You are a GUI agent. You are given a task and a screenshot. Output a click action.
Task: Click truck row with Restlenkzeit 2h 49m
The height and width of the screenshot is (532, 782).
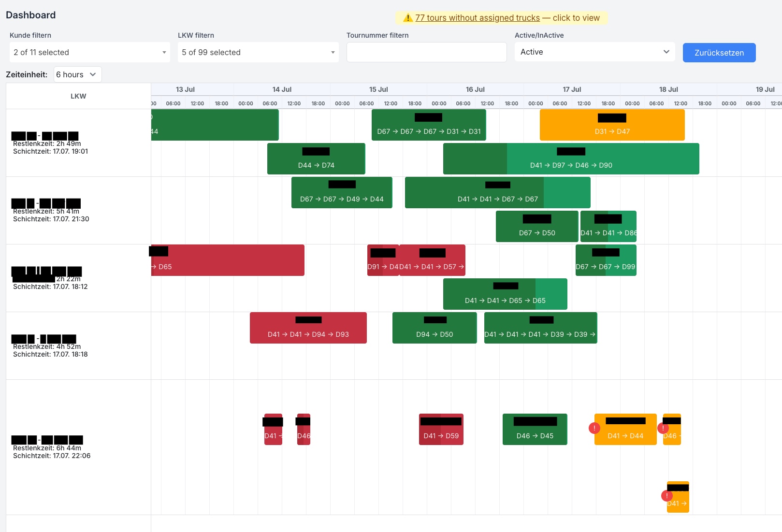[78, 143]
